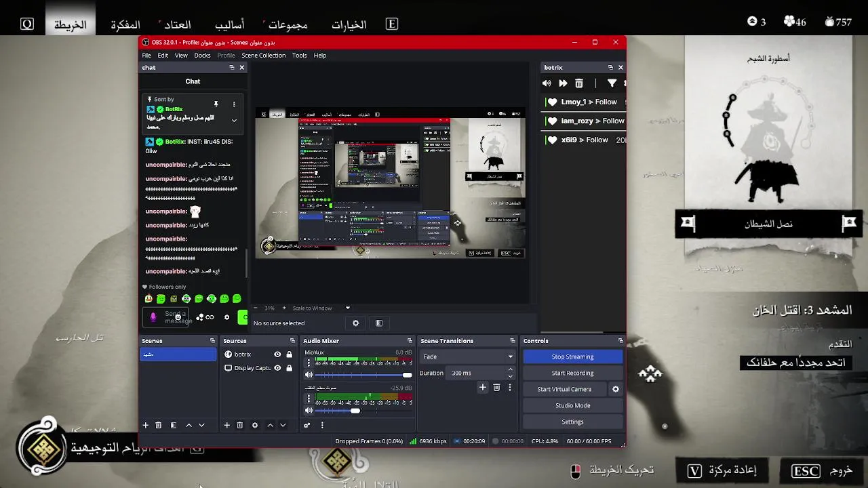Image resolution: width=868 pixels, height=488 pixels.
Task: Toggle sound icon in botrix dock
Action: (547, 83)
